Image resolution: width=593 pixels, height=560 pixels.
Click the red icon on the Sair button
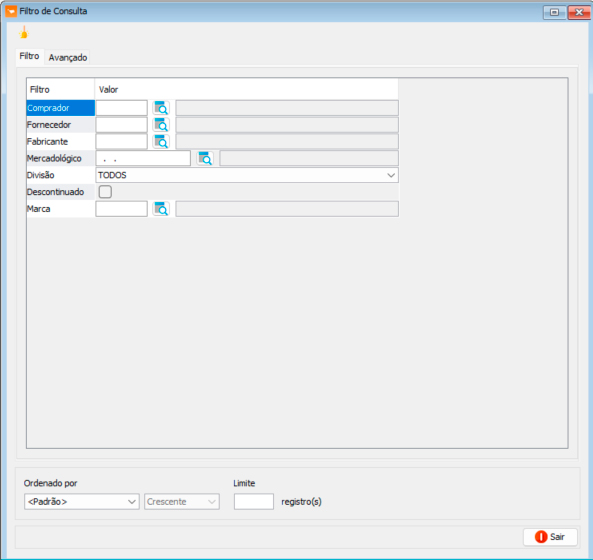tap(541, 537)
